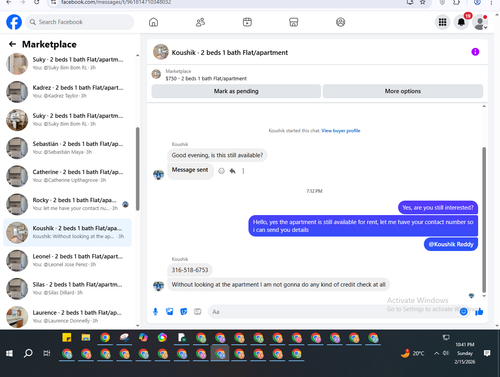Select Koushik conversation in list
Screen dimensions: 500x377
click(x=67, y=232)
